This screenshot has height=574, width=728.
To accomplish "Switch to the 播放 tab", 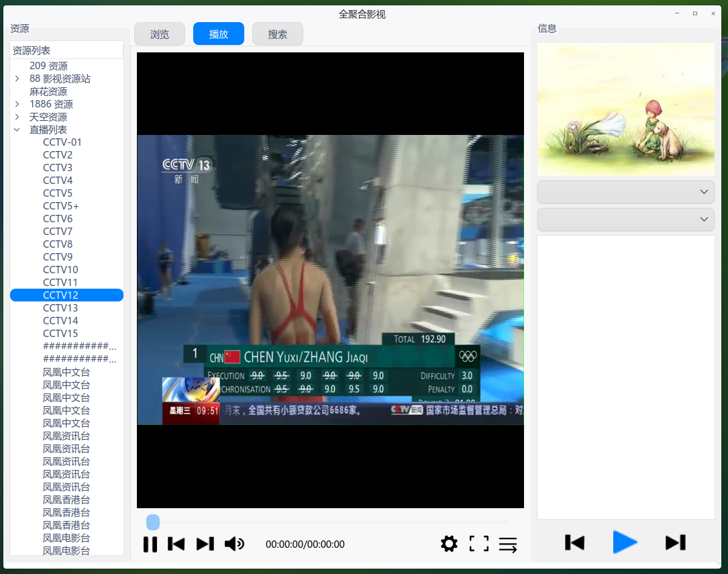I will pos(219,34).
